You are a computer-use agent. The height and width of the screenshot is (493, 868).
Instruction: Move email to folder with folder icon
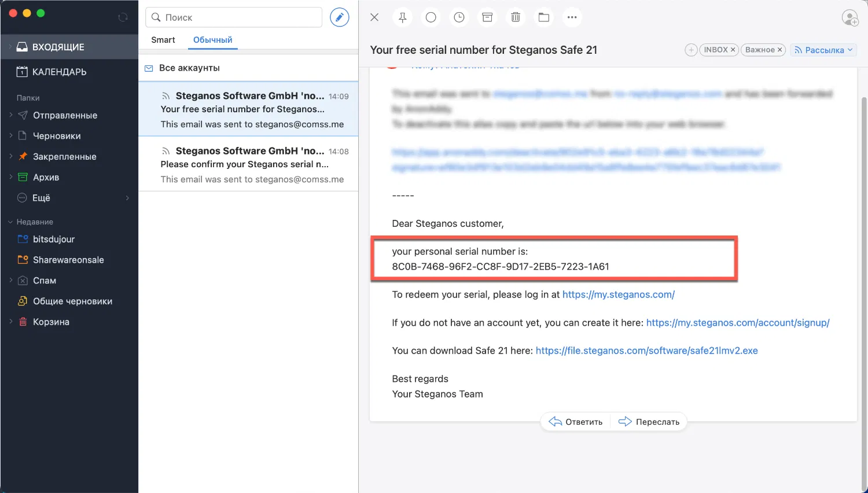point(544,17)
